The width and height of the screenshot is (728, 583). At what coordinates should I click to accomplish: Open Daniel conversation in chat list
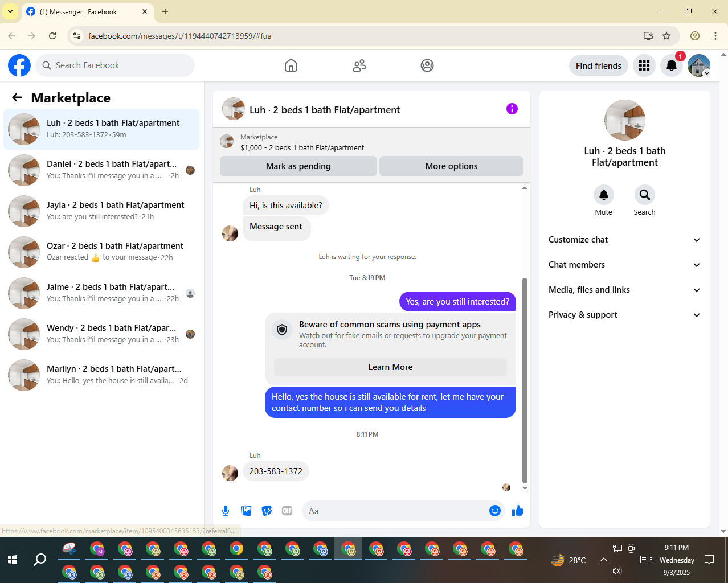(101, 170)
